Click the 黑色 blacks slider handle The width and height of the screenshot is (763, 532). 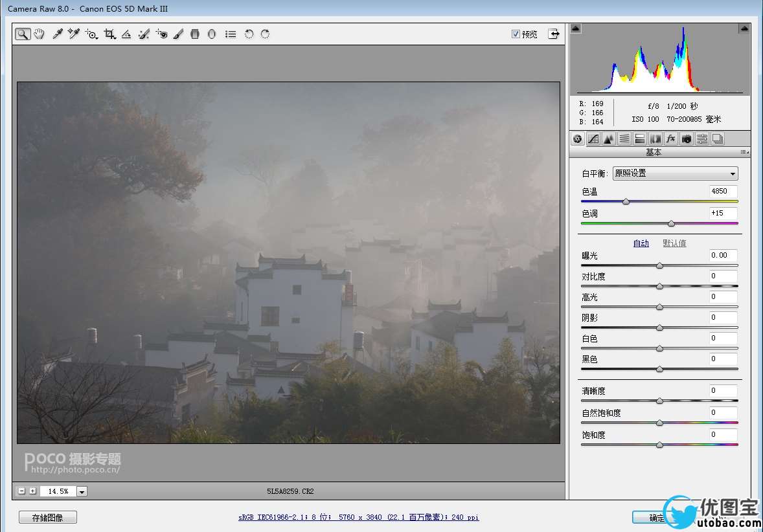pyautogui.click(x=660, y=370)
